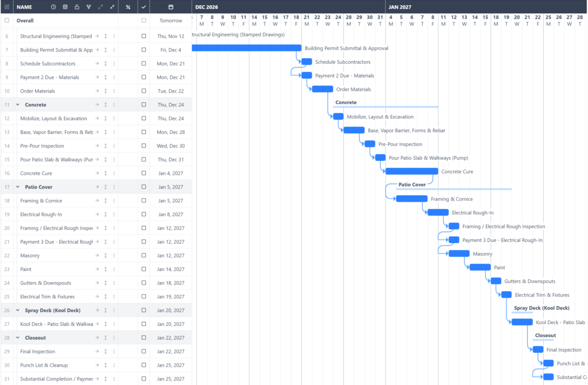Click the arrow icon on Framing & Cornice row

[97, 201]
